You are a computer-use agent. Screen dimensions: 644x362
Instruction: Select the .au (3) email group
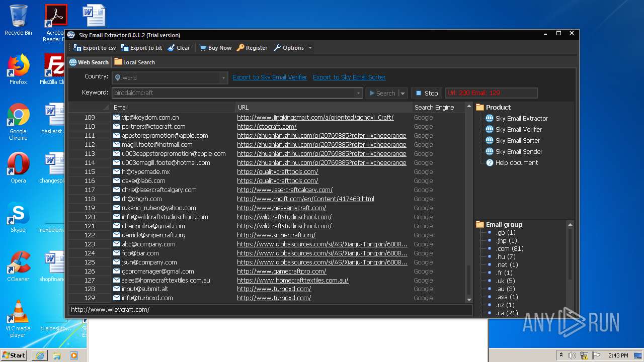tap(505, 289)
